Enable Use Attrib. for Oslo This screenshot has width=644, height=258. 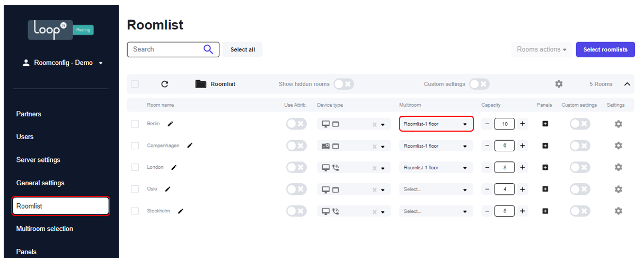tap(296, 190)
